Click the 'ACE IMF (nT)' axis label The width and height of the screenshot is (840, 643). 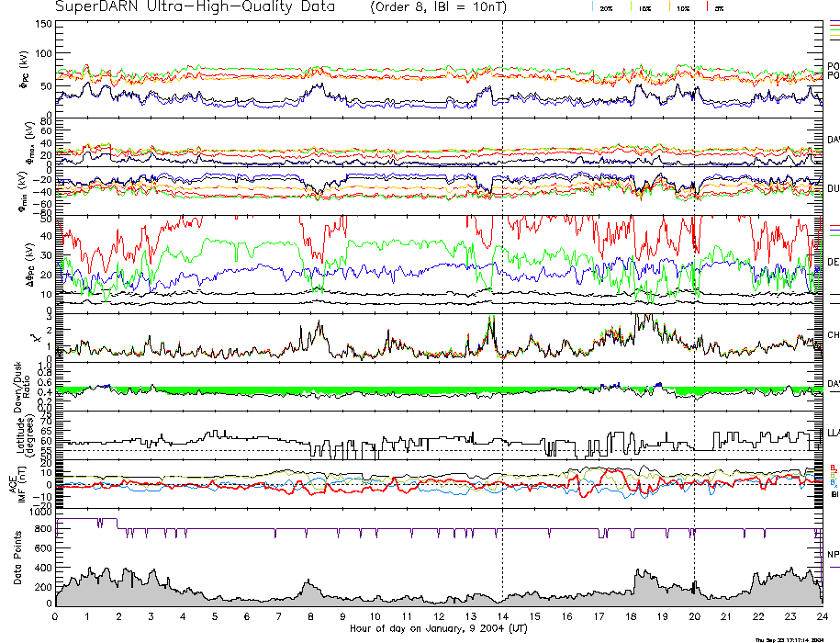[x=17, y=483]
